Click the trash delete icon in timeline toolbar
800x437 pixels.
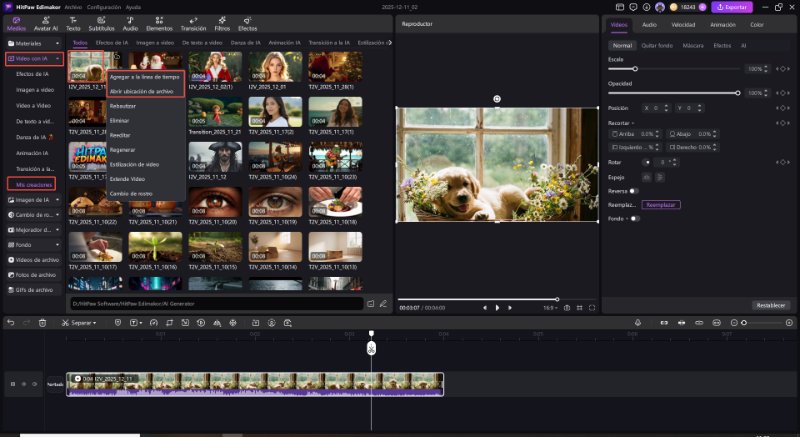tap(42, 323)
